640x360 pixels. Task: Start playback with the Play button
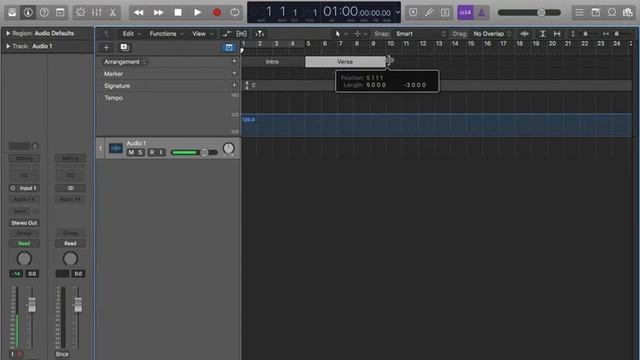click(198, 12)
